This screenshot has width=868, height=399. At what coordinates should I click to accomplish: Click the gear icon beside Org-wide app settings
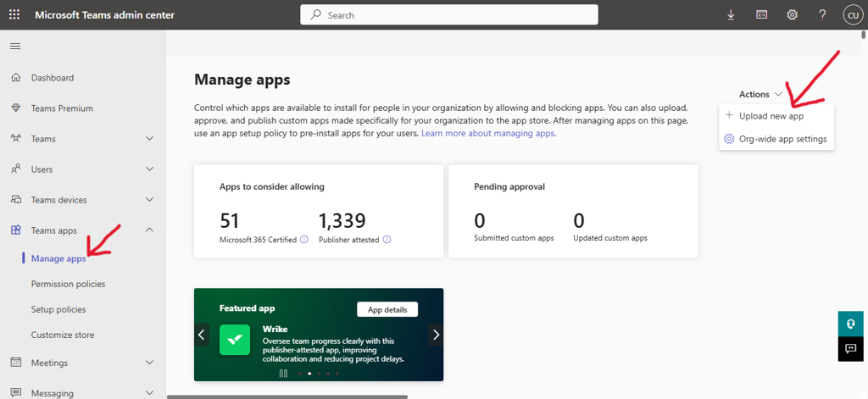point(729,139)
